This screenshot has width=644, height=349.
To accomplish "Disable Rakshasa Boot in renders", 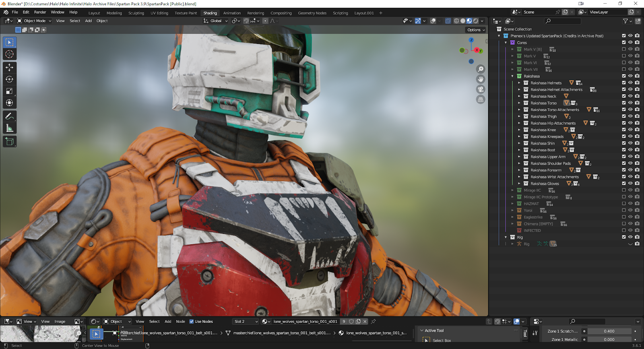I will pyautogui.click(x=637, y=150).
